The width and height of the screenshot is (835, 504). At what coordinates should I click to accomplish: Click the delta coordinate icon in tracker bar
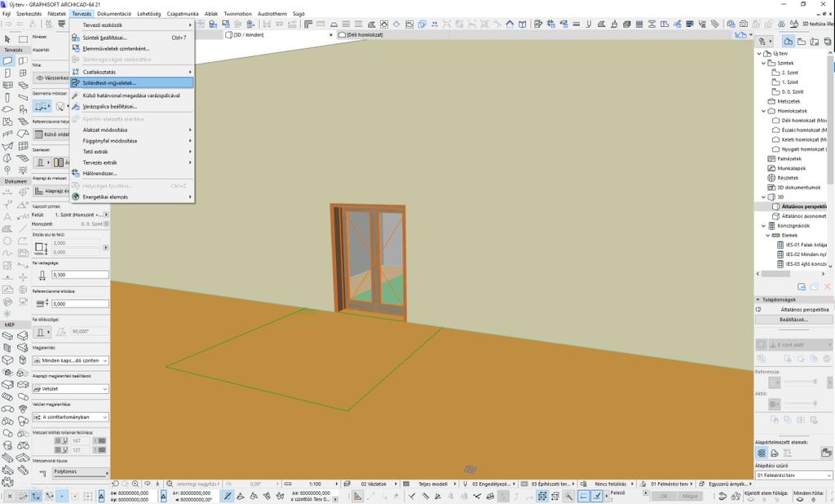pyautogui.click(x=101, y=496)
